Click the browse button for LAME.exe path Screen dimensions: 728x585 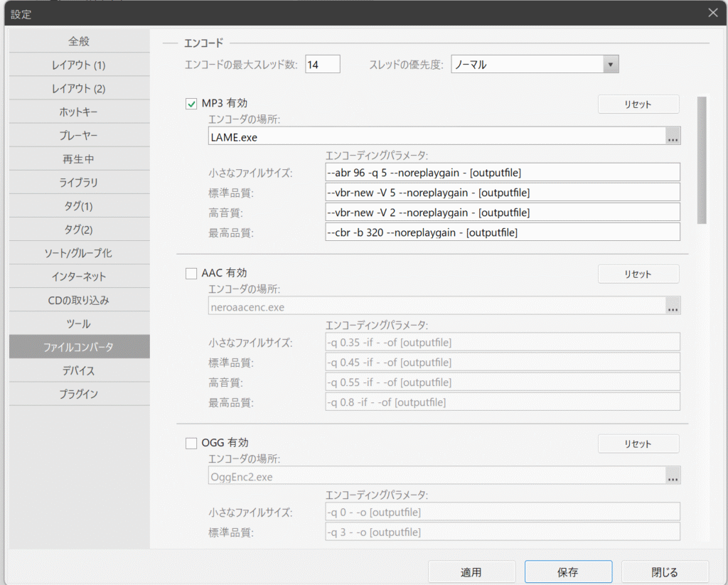coord(673,137)
